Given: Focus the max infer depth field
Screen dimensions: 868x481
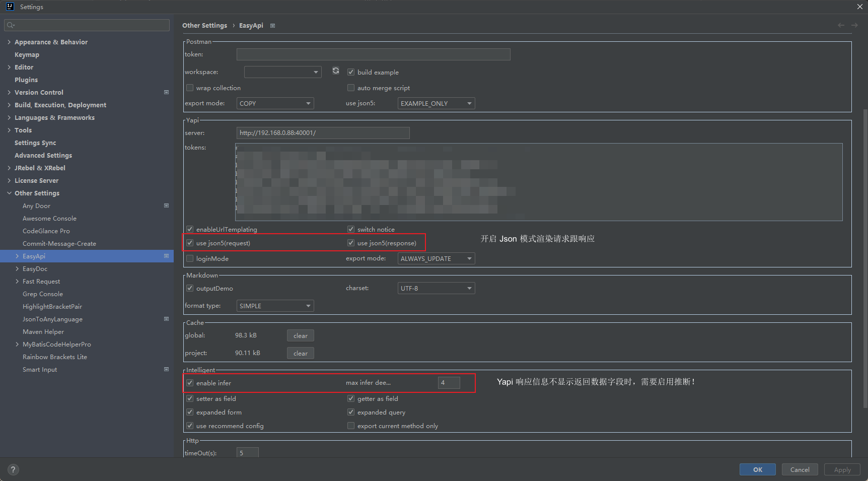Looking at the screenshot, I should pyautogui.click(x=449, y=383).
